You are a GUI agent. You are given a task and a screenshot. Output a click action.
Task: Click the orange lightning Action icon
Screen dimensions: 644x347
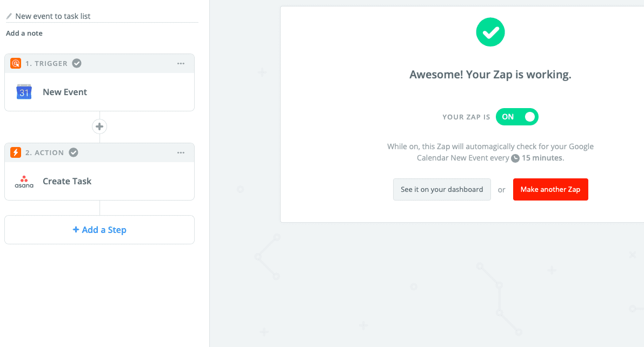(16, 152)
